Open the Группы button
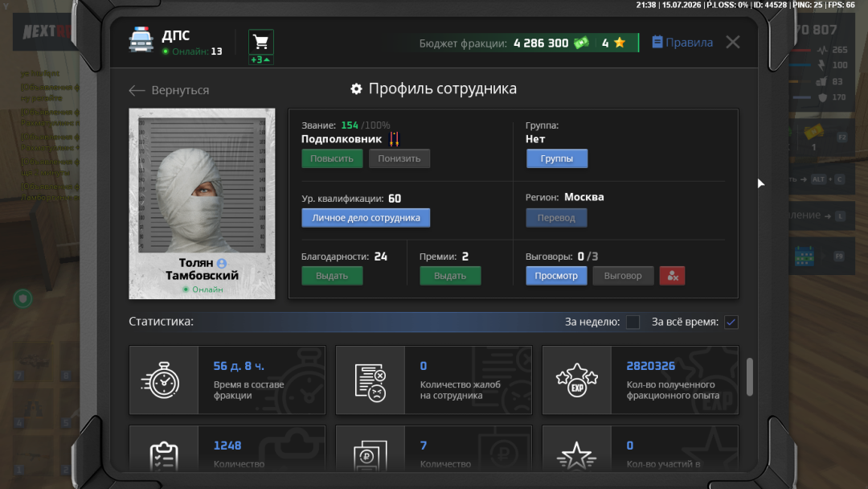 pos(556,158)
